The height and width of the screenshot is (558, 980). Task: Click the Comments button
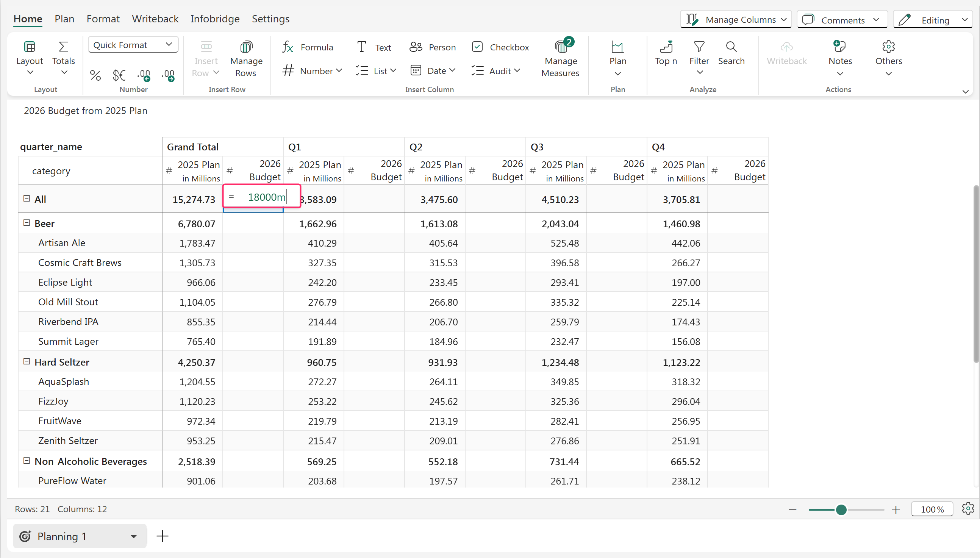[842, 20]
